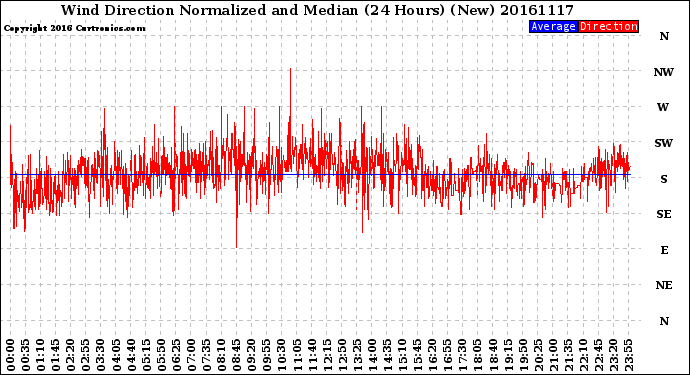This screenshot has height=375, width=690.
Task: Click the SE direction axis label
Action: click(x=664, y=214)
